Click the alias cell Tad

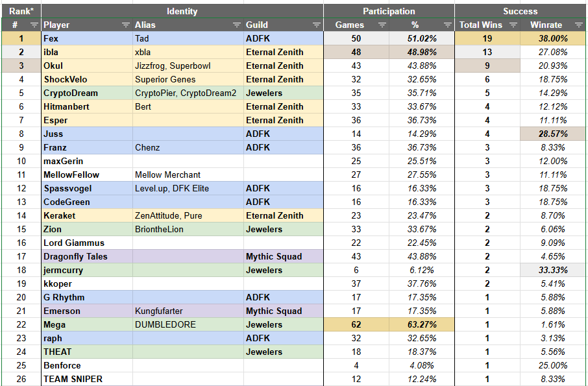pyautogui.click(x=188, y=39)
